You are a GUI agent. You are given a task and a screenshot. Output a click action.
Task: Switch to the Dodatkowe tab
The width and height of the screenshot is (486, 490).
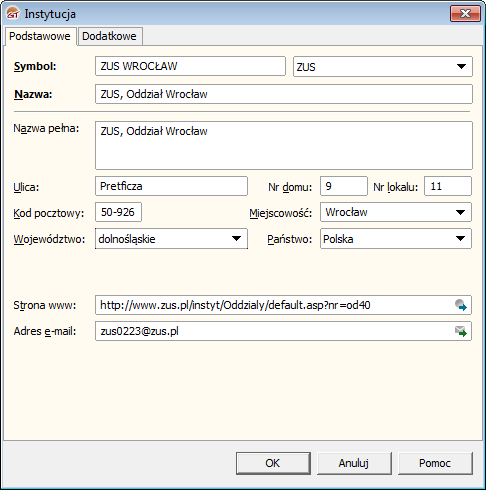coord(109,36)
